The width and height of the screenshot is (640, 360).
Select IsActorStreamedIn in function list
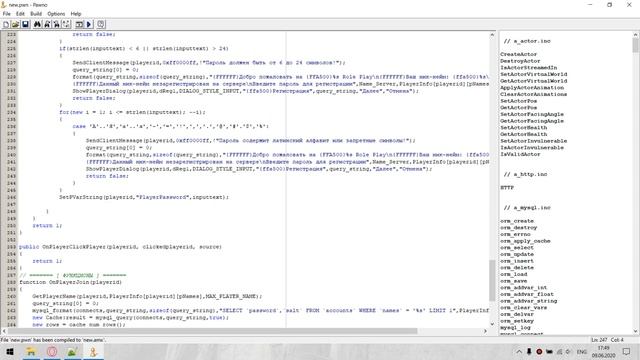[x=529, y=68]
